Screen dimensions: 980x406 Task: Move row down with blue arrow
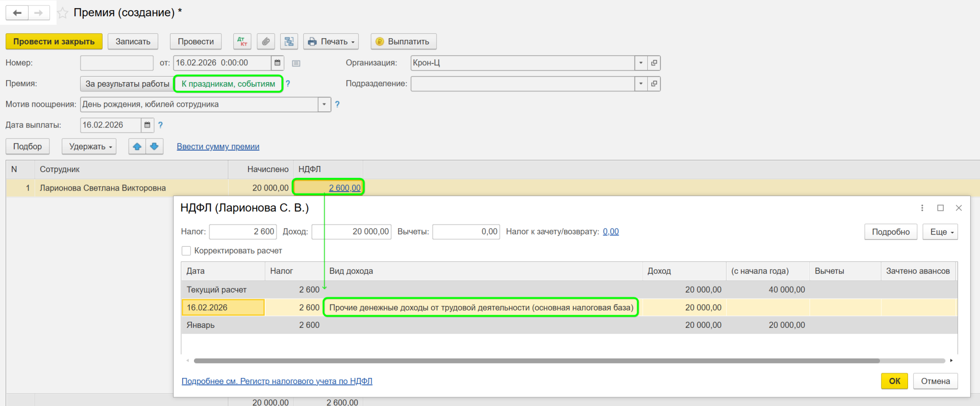coord(154,147)
